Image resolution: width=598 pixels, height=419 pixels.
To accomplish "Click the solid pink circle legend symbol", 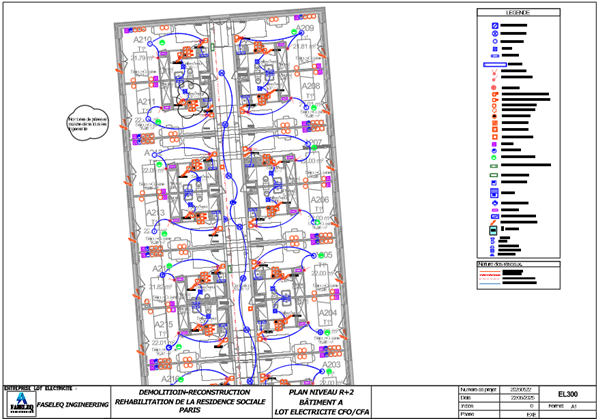I will 494,88.
